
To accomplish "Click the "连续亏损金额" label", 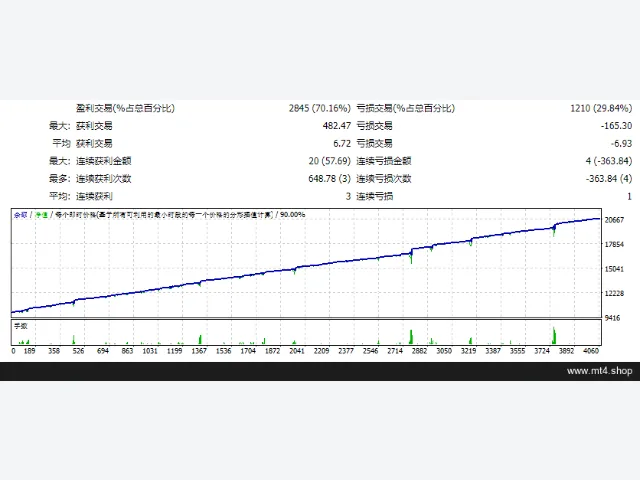I will click(x=384, y=161).
